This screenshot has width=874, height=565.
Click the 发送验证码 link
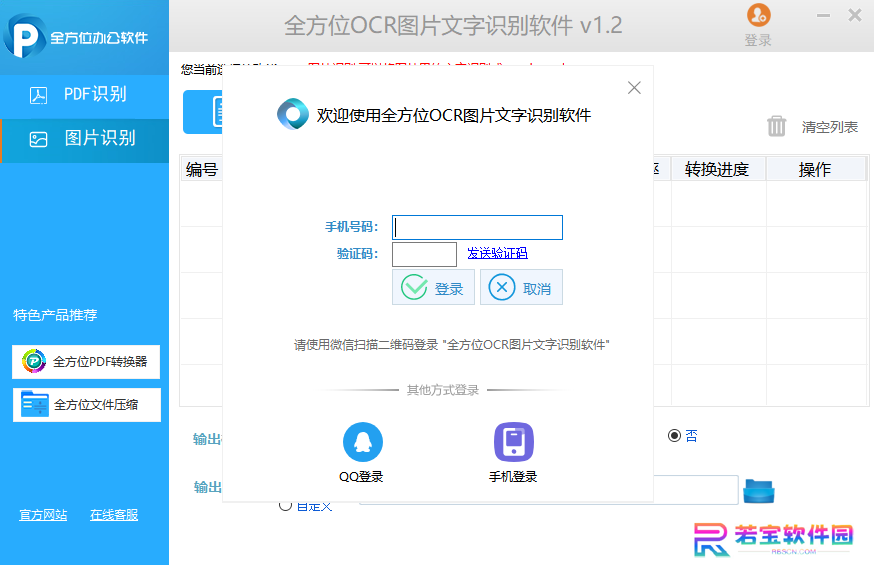click(497, 253)
